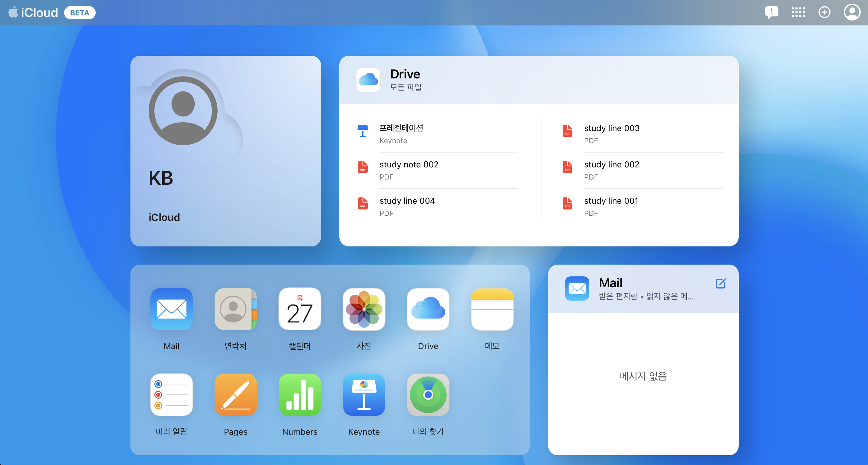868x465 pixels.
Task: Open the account profile icon top right
Action: click(x=852, y=12)
